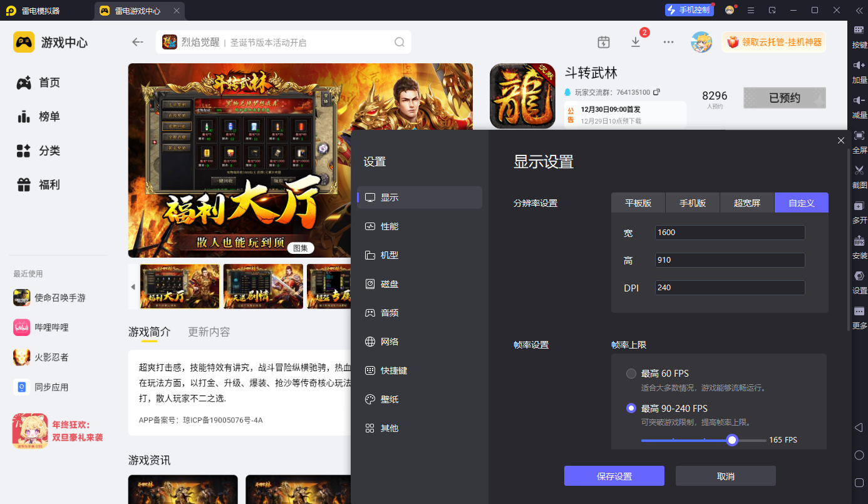868x504 pixels.
Task: Choose the 手机版 resolution tab
Action: [693, 203]
